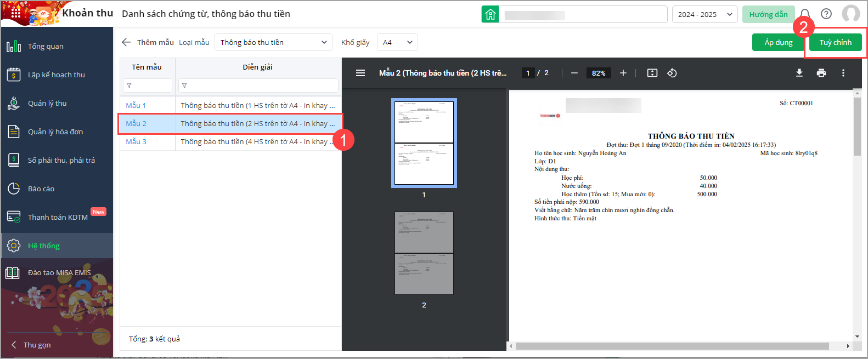Click Mẫu 1 description Thông báo thu tiền (1 HS
Viewport: 868px width, 359px height.
tap(258, 105)
